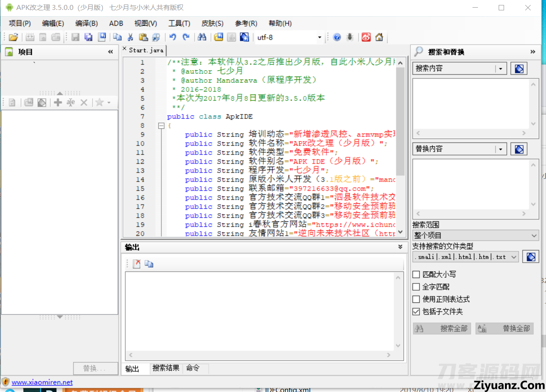Open search with the binoculars icon
Screen dimensions: 546x392
[x=202, y=37]
